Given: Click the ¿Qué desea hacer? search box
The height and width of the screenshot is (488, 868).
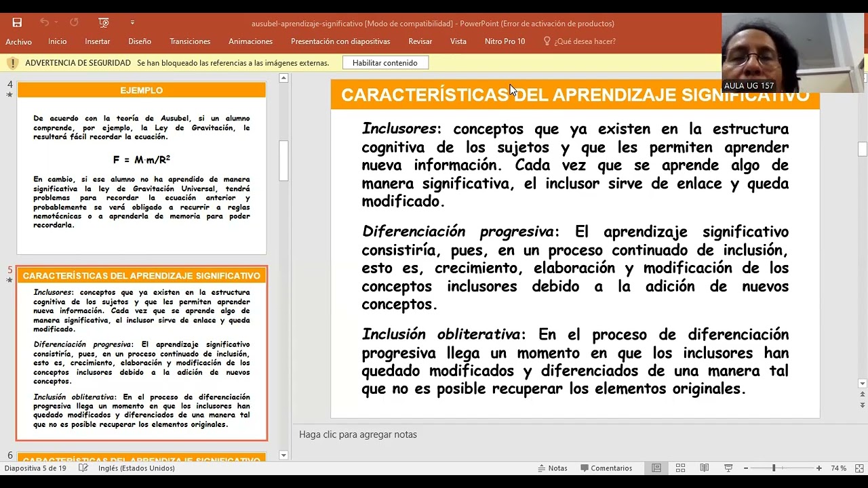Looking at the screenshot, I should coord(585,41).
